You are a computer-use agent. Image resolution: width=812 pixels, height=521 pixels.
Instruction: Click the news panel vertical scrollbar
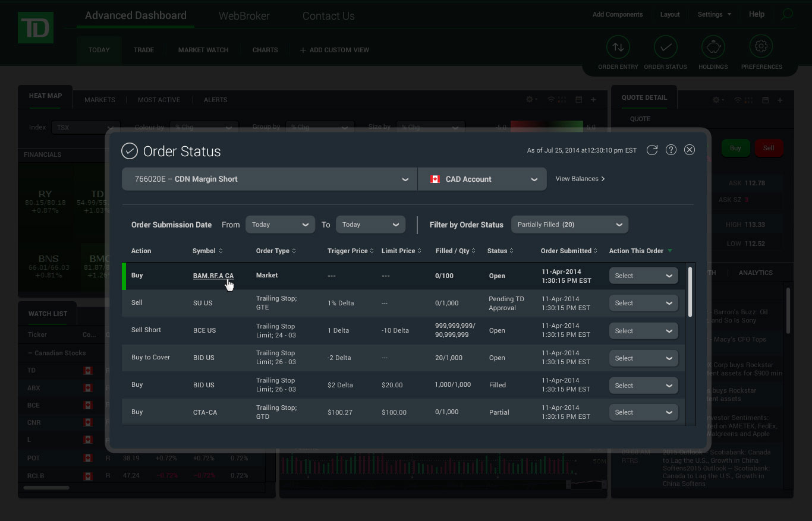(789, 310)
